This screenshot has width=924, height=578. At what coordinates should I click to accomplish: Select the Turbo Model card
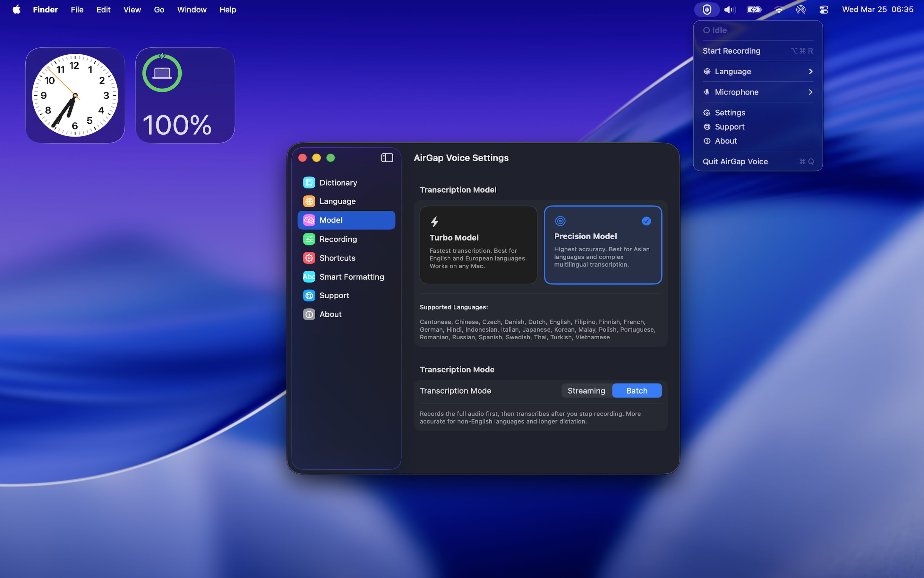478,245
